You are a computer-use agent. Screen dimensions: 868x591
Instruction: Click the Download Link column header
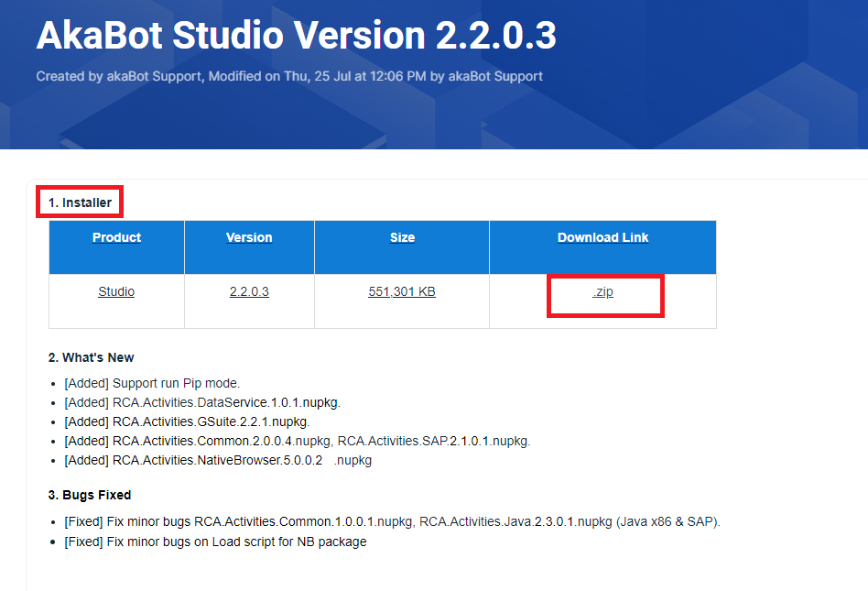(602, 237)
